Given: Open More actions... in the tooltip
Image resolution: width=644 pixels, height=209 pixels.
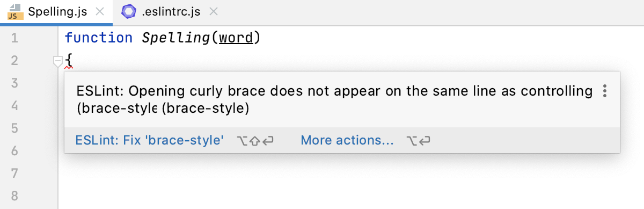Looking at the screenshot, I should click(347, 141).
